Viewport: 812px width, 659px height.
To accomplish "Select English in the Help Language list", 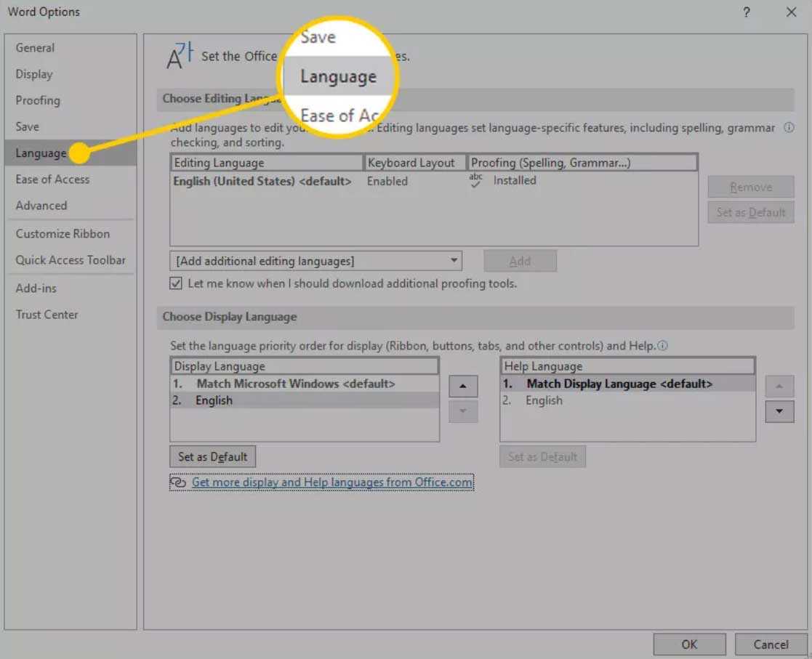I will (544, 400).
